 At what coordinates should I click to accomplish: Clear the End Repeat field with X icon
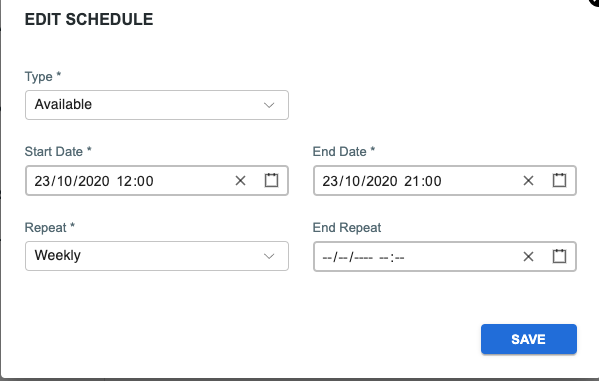click(x=528, y=256)
